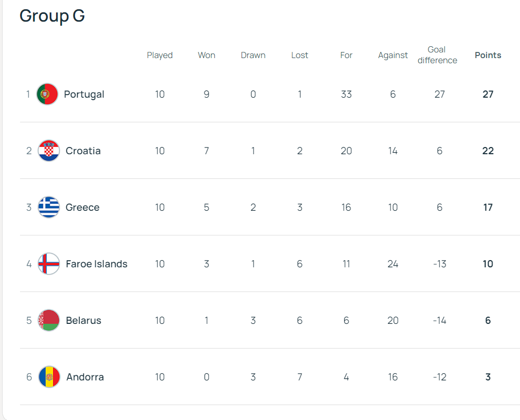Click the Faroe Islands flag icon
The height and width of the screenshot is (420, 520).
tap(49, 264)
